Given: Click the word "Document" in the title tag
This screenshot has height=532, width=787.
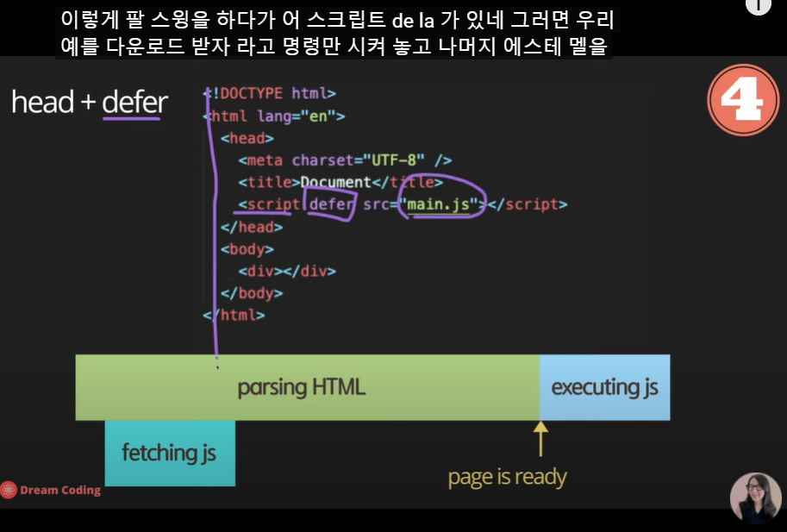Looking at the screenshot, I should [x=336, y=182].
